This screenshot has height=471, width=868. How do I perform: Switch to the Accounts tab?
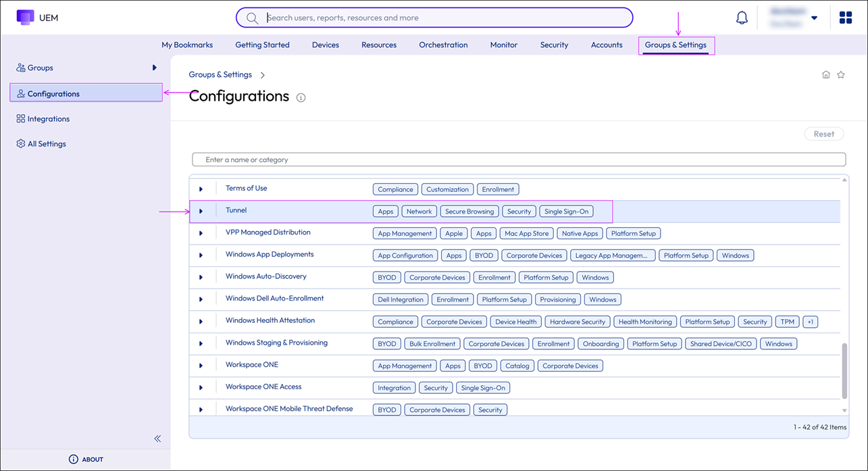607,45
